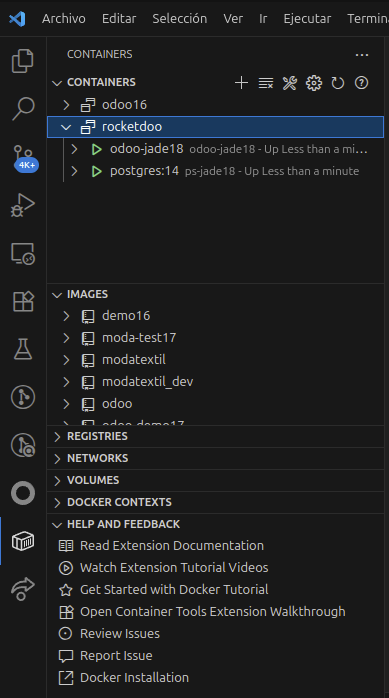
Task: Click the VS Code logo icon
Action: pyautogui.click(x=17, y=19)
